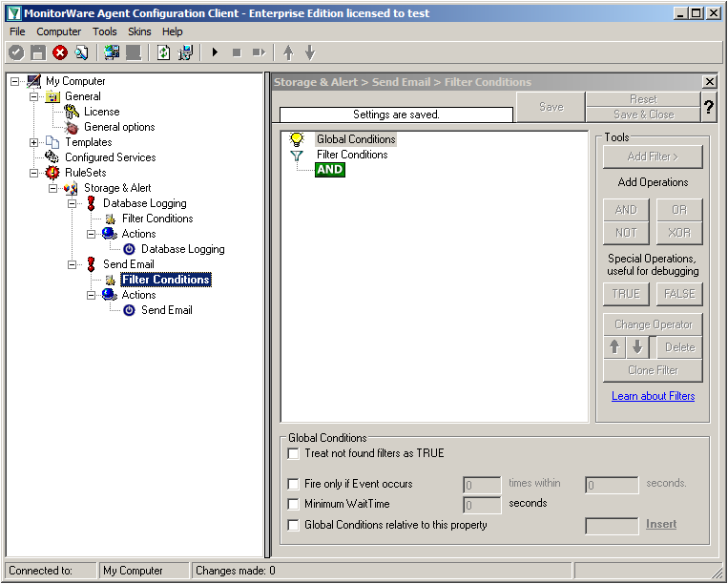The width and height of the screenshot is (728, 584).
Task: Open the Help menu
Action: coord(173,31)
